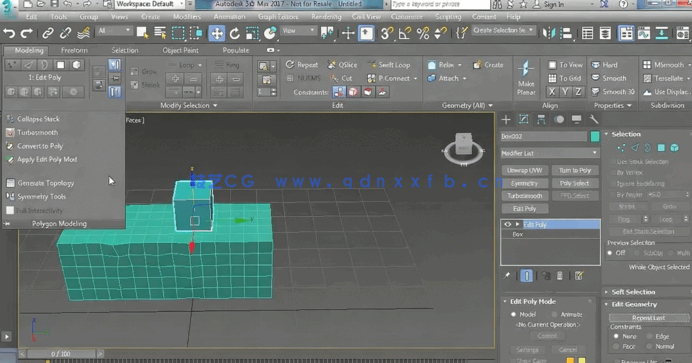Click the Swift Loop tool
This screenshot has height=363, width=692.
coord(389,65)
